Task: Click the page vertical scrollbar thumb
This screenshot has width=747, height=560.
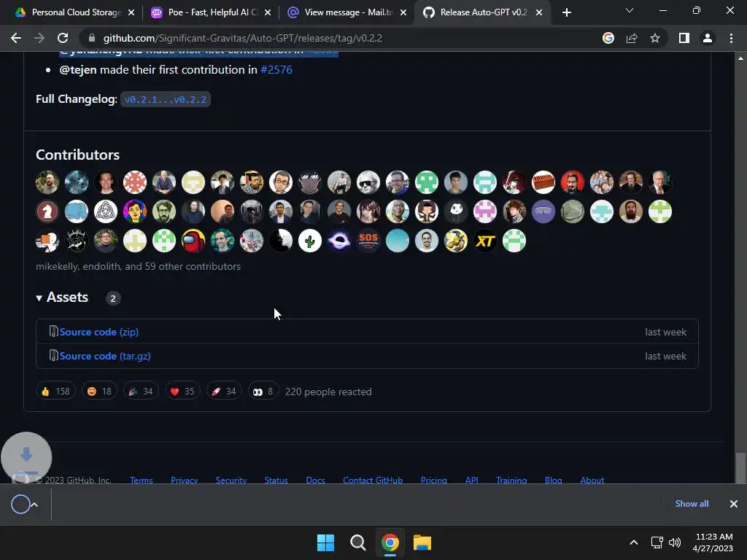Action: click(x=740, y=467)
